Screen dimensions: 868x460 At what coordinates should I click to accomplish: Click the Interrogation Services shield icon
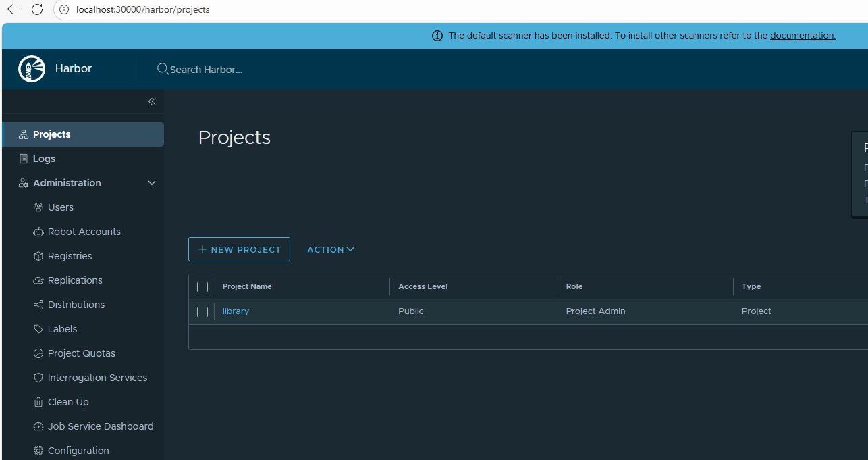(38, 378)
